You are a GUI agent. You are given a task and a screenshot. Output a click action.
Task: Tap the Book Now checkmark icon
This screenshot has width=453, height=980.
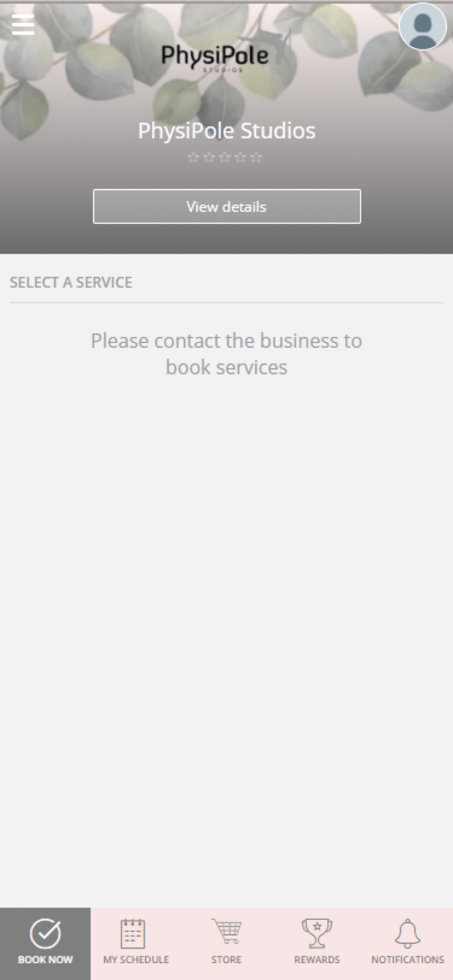pyautogui.click(x=45, y=934)
